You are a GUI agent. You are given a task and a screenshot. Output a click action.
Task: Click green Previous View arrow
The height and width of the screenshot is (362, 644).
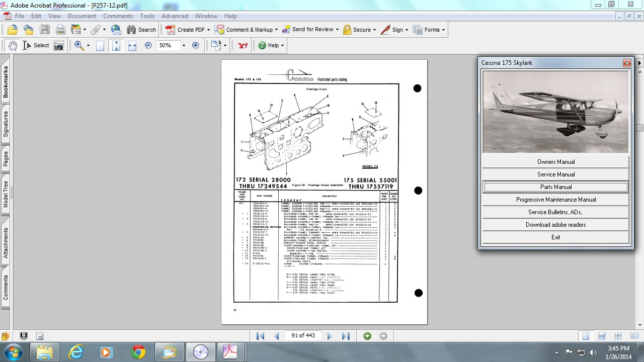coord(367,336)
